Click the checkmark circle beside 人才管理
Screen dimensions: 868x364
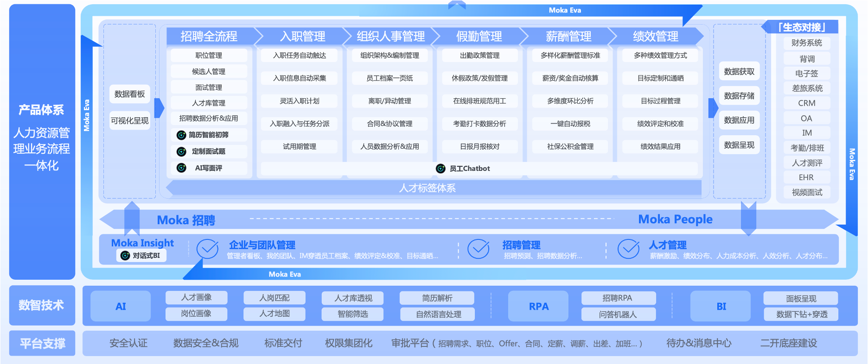point(628,249)
